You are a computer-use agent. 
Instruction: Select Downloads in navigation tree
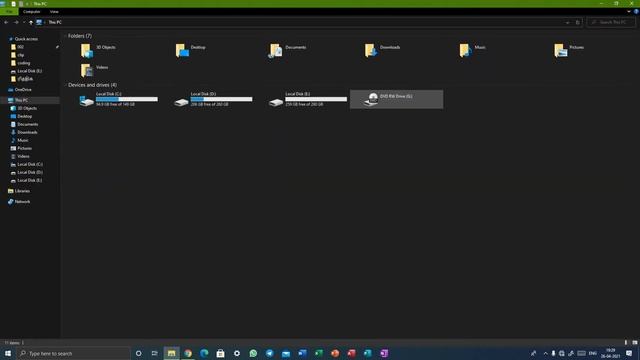tap(27, 132)
